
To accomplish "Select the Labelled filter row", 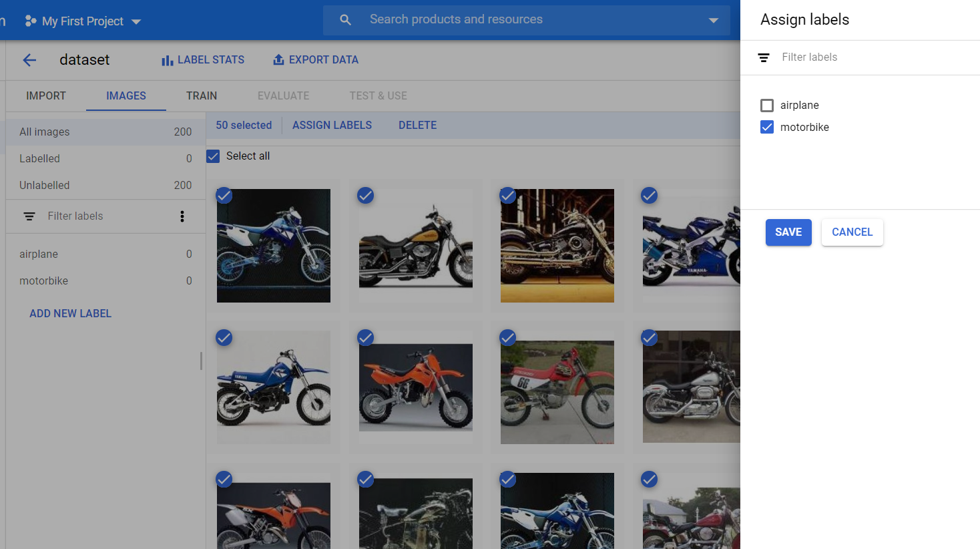I will tap(105, 159).
